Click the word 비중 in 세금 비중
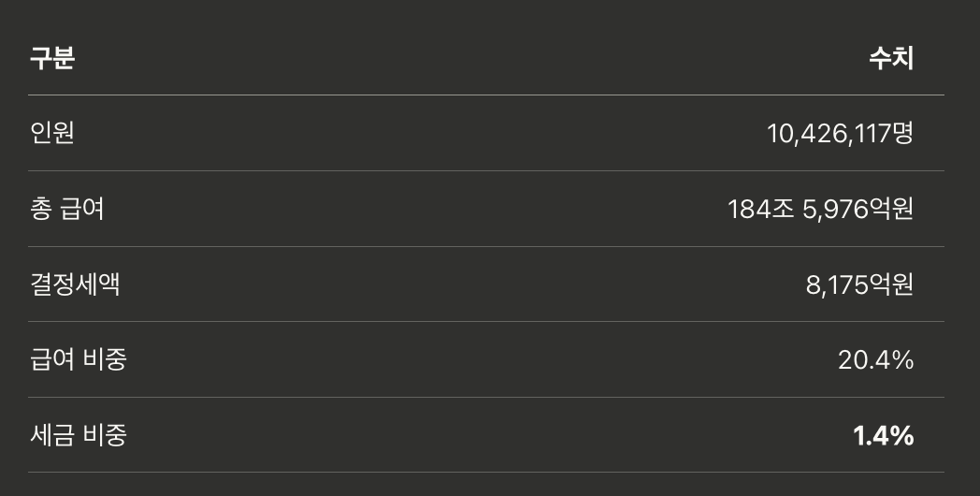This screenshot has height=496, width=980. [105, 435]
